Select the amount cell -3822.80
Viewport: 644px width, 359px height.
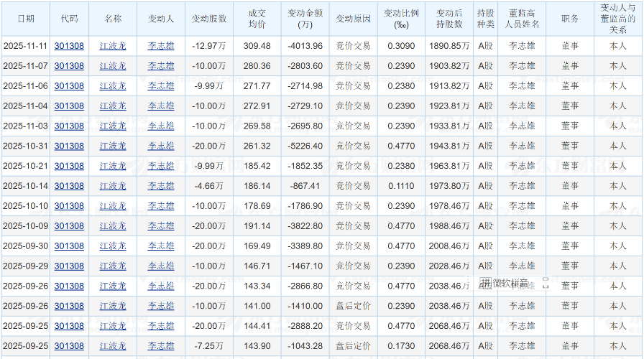(305, 226)
